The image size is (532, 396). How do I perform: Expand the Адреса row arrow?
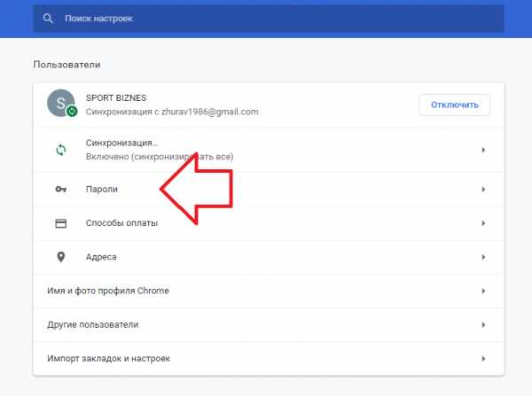point(483,257)
